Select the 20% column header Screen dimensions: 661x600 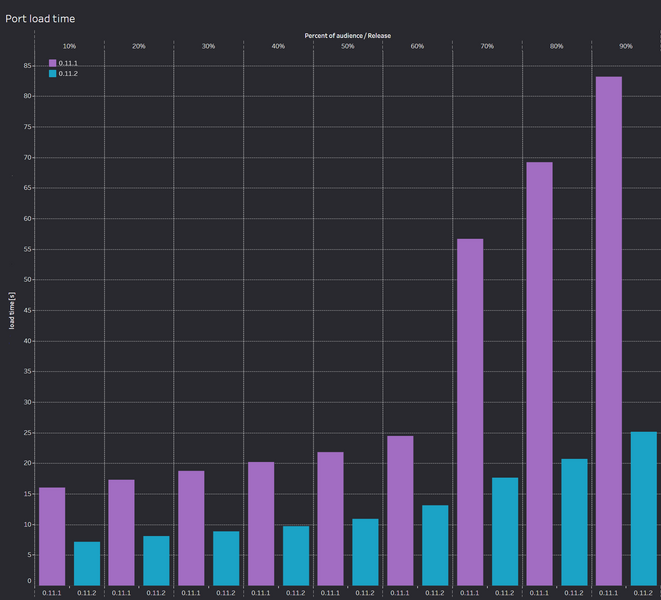click(139, 46)
